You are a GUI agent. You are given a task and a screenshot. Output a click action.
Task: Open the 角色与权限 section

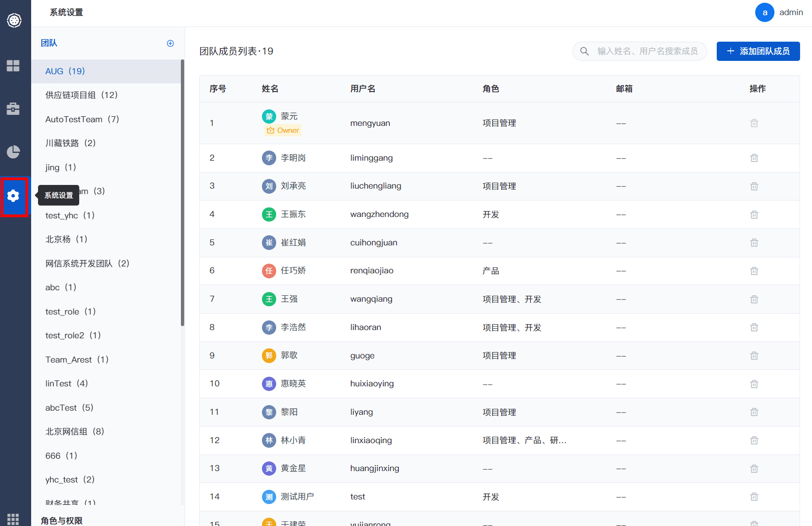tap(62, 521)
